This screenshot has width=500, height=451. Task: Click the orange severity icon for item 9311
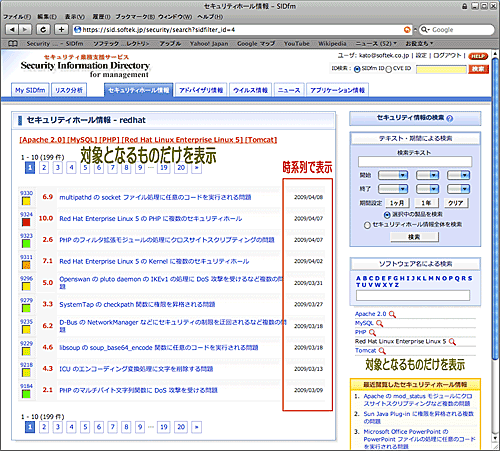(26, 265)
